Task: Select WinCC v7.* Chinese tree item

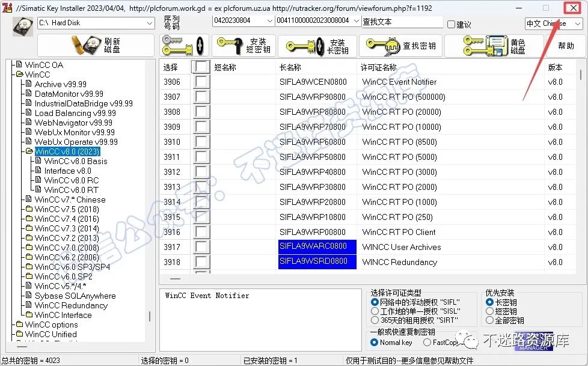Action: click(x=70, y=200)
